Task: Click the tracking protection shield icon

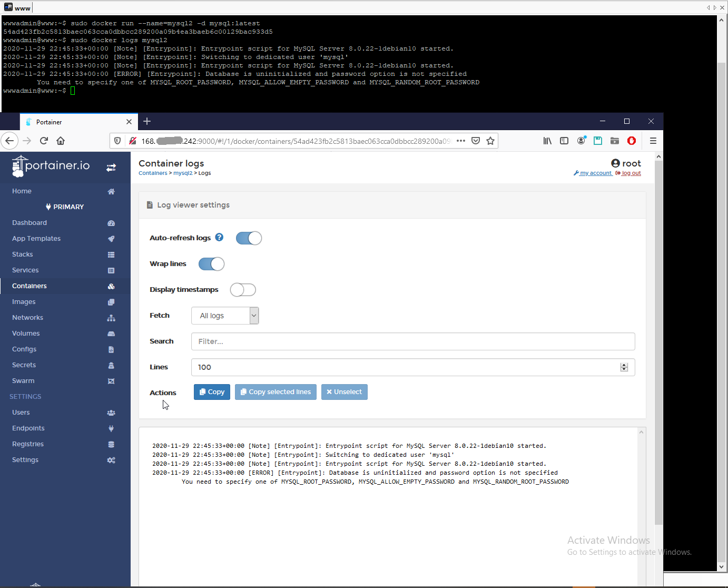Action: (117, 141)
